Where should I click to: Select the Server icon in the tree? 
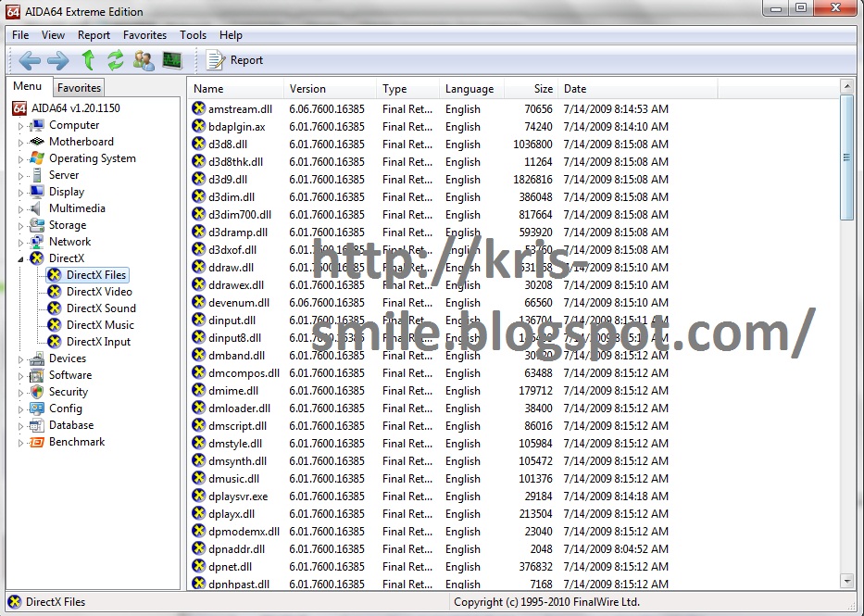(37, 175)
